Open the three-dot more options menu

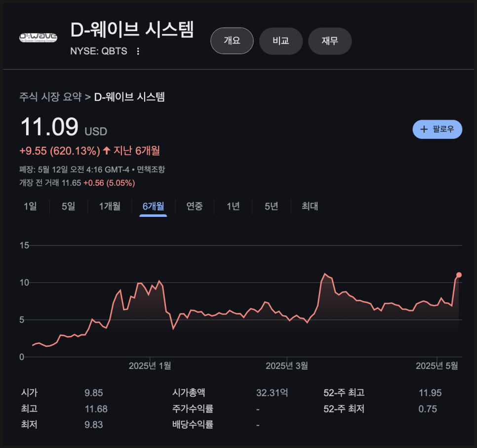[138, 51]
